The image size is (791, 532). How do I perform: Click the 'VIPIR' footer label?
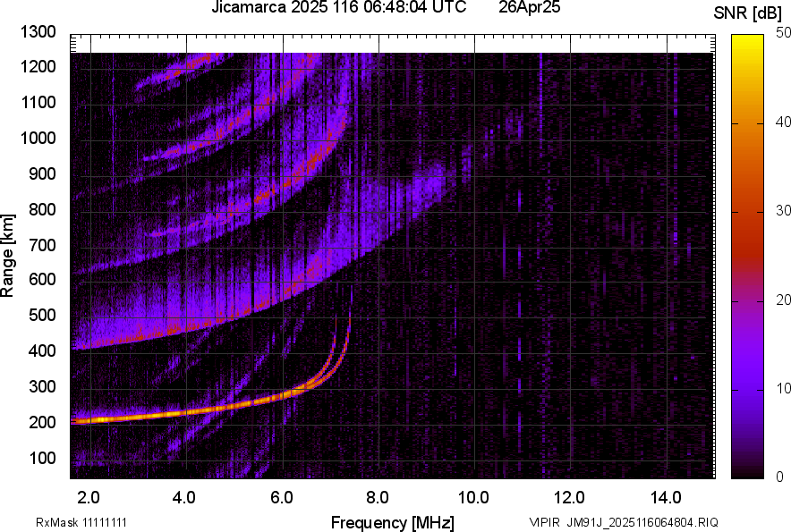[x=544, y=522]
